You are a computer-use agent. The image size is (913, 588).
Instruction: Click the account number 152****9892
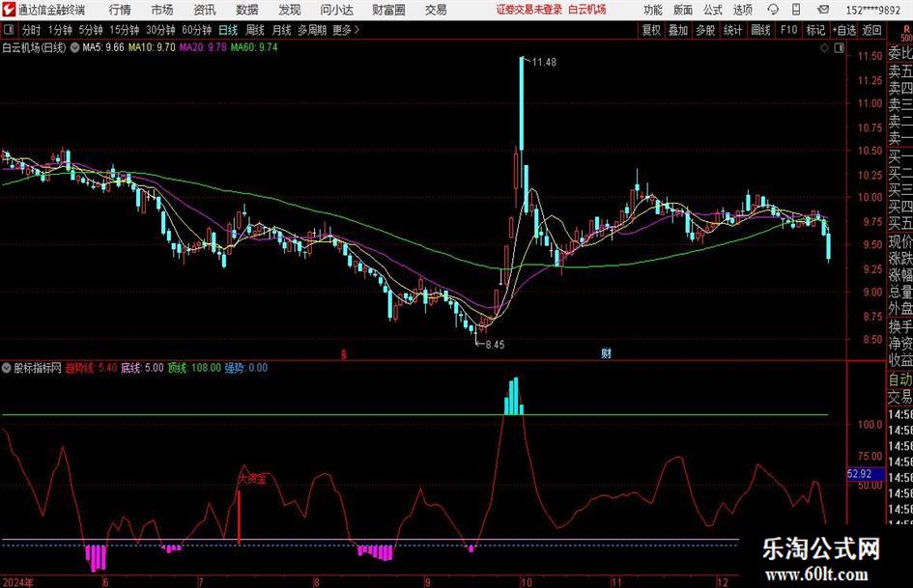[x=872, y=10]
